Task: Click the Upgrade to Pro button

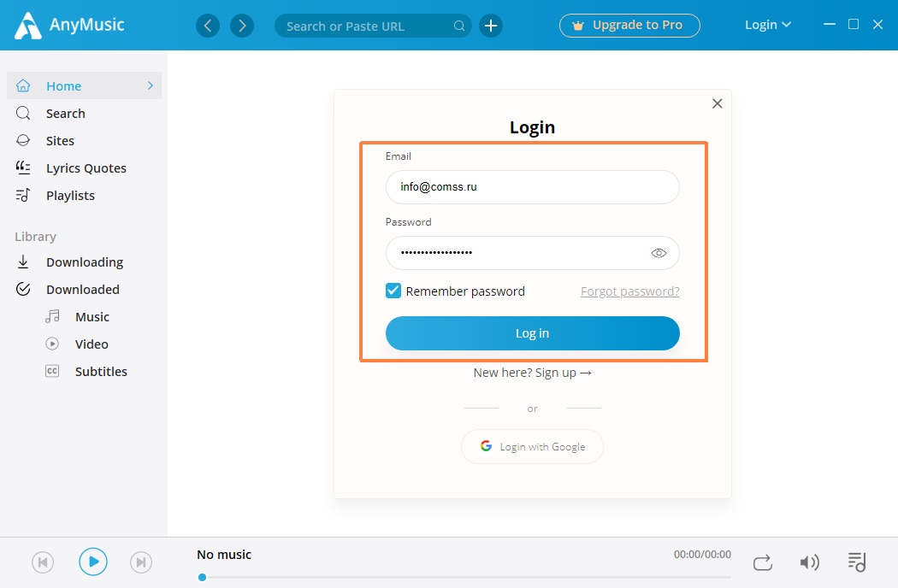Action: [629, 25]
